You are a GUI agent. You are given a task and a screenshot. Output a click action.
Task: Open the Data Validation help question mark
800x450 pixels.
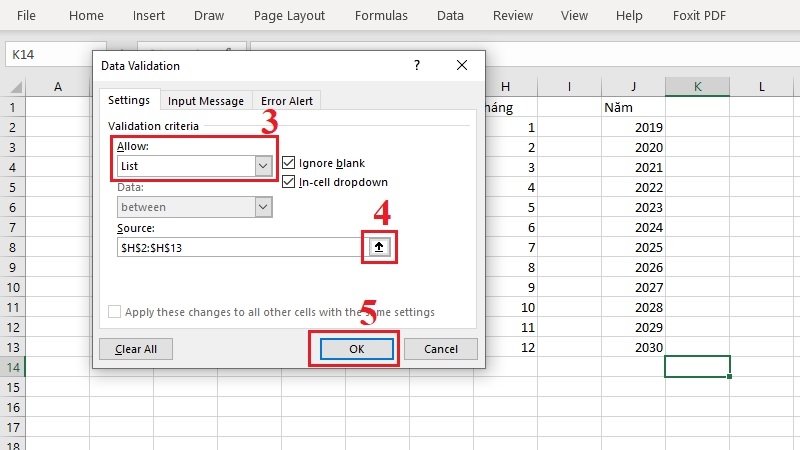coord(417,65)
